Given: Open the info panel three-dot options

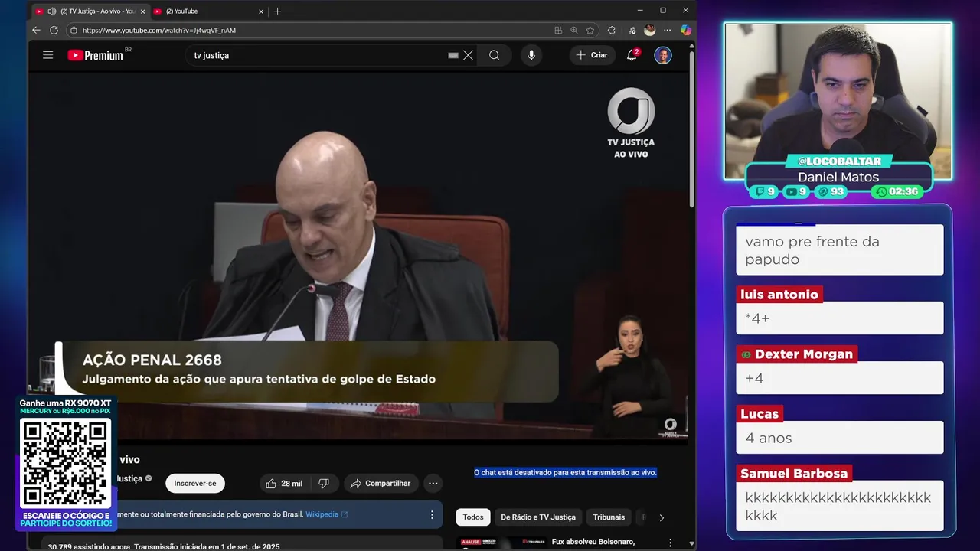Looking at the screenshot, I should (x=432, y=515).
